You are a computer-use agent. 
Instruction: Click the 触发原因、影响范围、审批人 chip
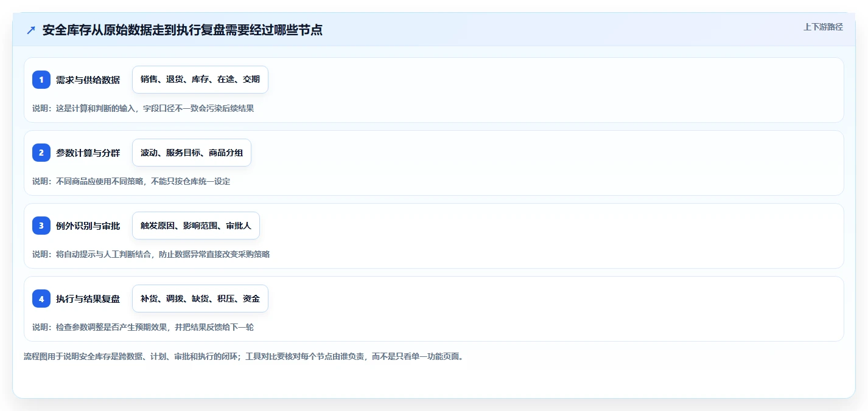pos(196,226)
